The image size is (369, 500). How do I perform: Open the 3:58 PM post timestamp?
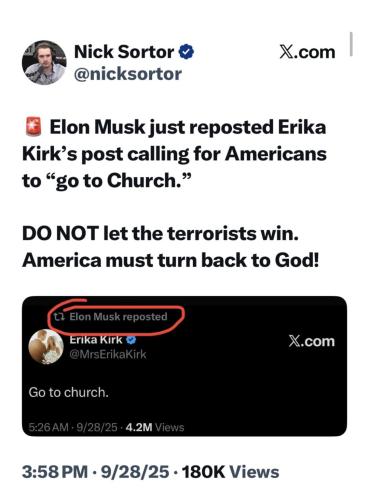[x=55, y=472]
